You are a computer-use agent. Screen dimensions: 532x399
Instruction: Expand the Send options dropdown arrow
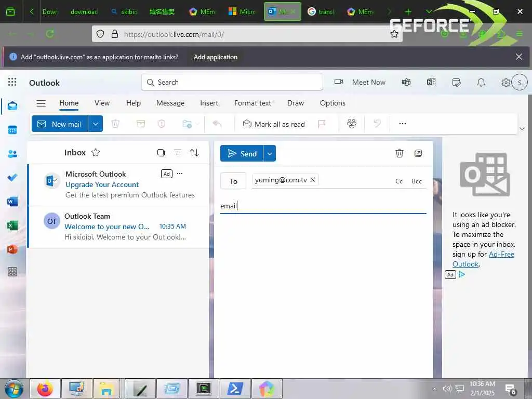click(x=270, y=154)
